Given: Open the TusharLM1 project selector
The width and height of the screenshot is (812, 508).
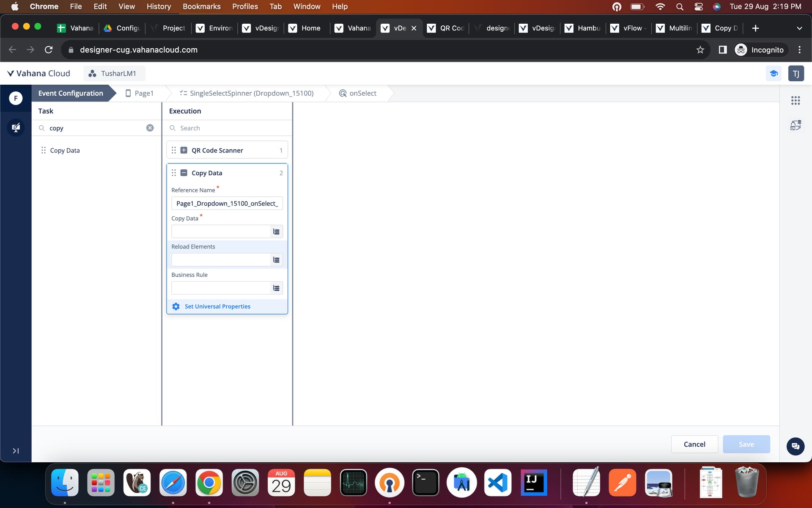Looking at the screenshot, I should [114, 73].
